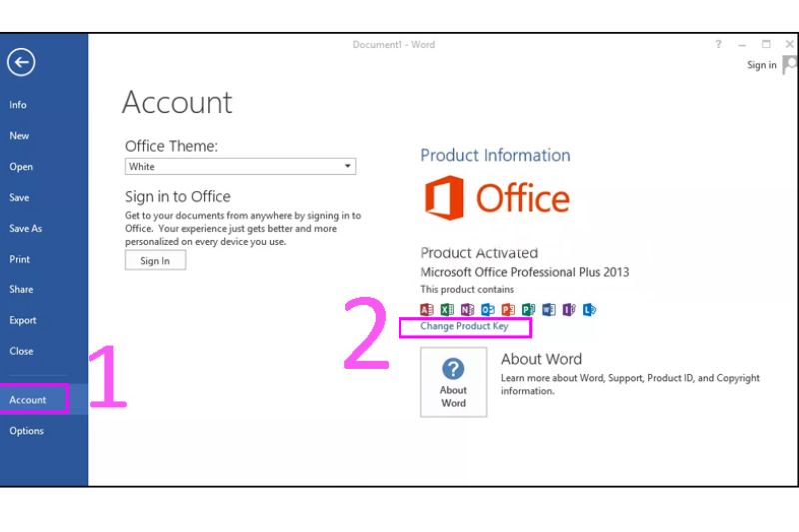Click the Lync icon in product list
Viewport: 799px width, 532px height.
(589, 309)
